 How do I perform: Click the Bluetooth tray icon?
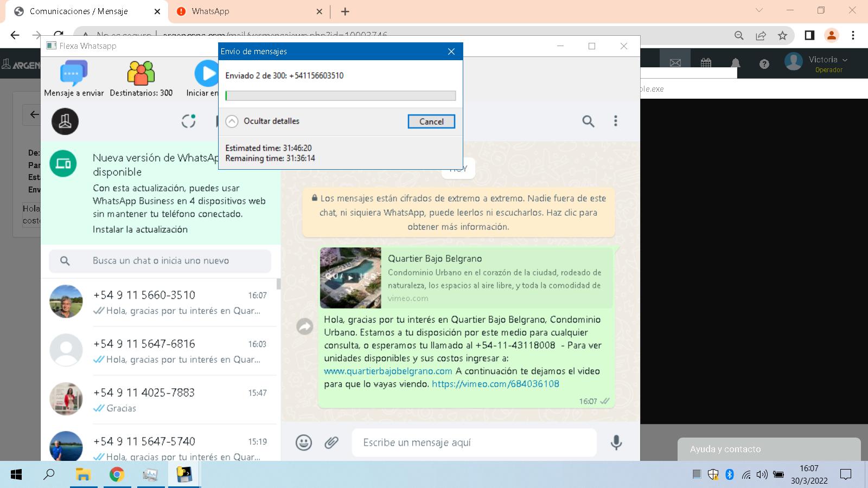[730, 474]
